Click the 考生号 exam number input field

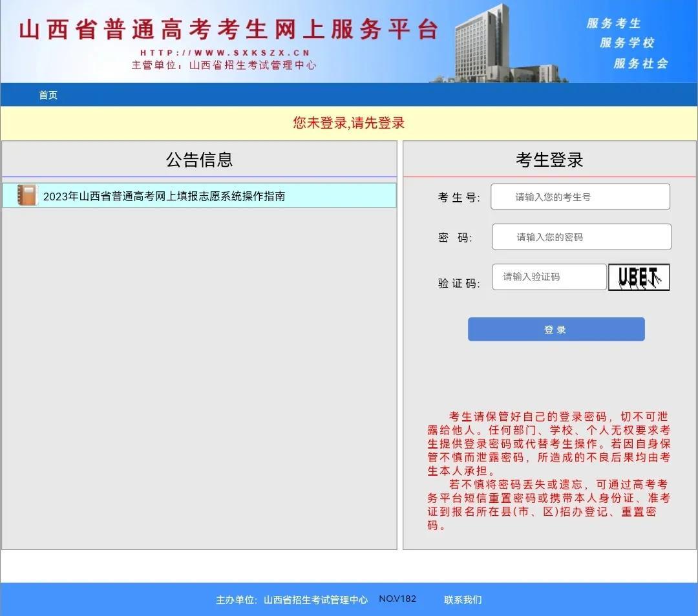point(580,196)
